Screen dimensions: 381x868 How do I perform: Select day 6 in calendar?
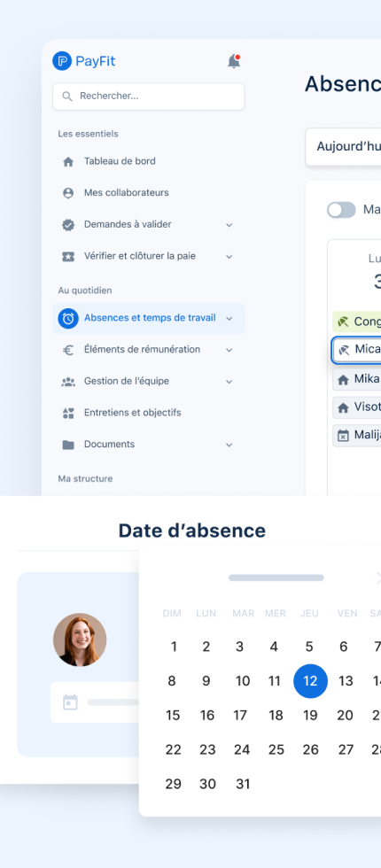[x=344, y=647]
